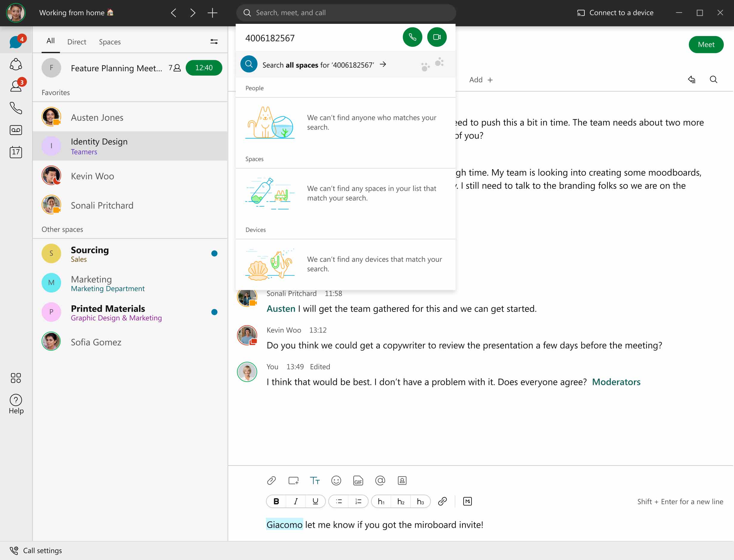The width and height of the screenshot is (734, 560).
Task: Toggle italic formatting in message composer
Action: (296, 501)
